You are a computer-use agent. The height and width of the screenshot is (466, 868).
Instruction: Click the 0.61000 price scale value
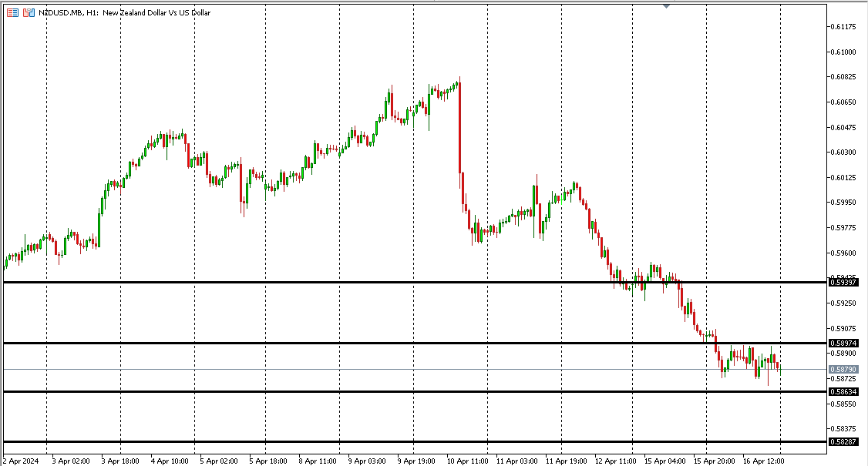(843, 52)
